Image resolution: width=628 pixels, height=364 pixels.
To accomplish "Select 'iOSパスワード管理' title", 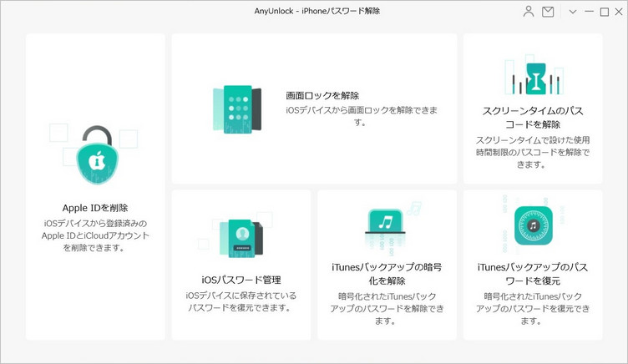I will 241,280.
